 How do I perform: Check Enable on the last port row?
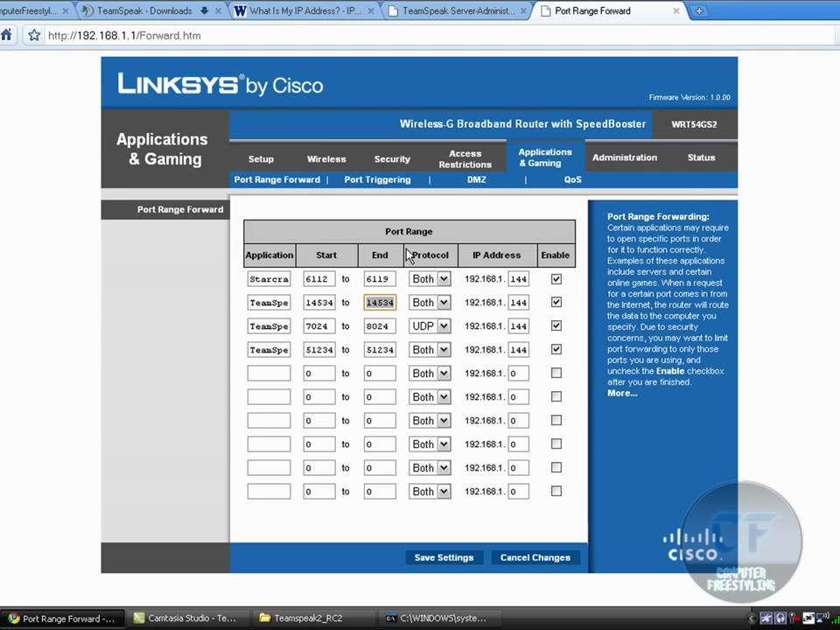(x=556, y=491)
